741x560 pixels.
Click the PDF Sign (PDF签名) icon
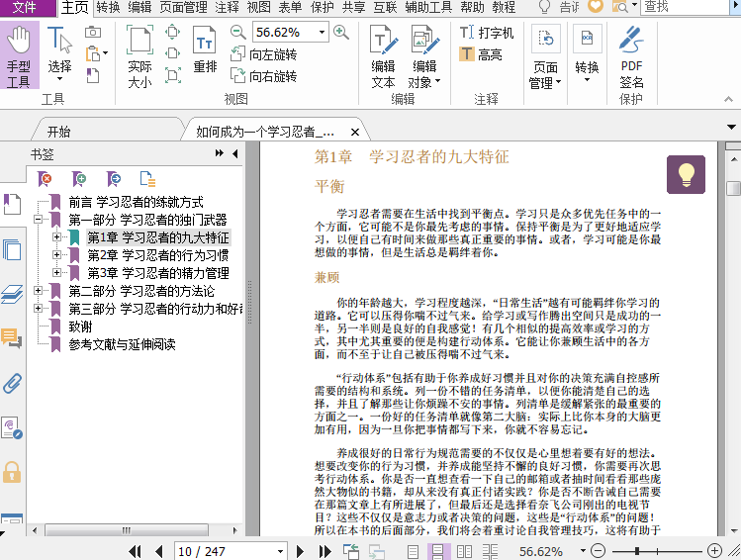click(x=631, y=58)
